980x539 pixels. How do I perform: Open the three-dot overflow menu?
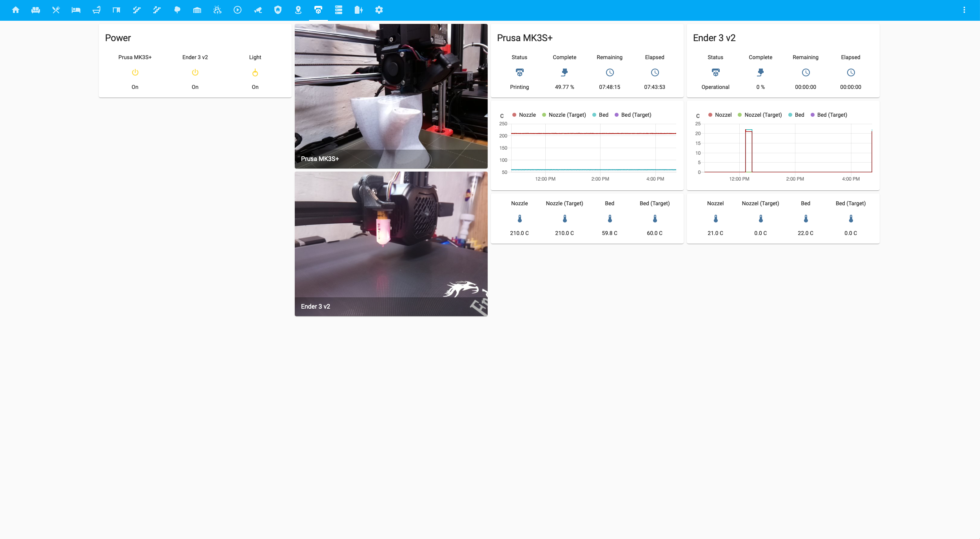[x=964, y=10]
